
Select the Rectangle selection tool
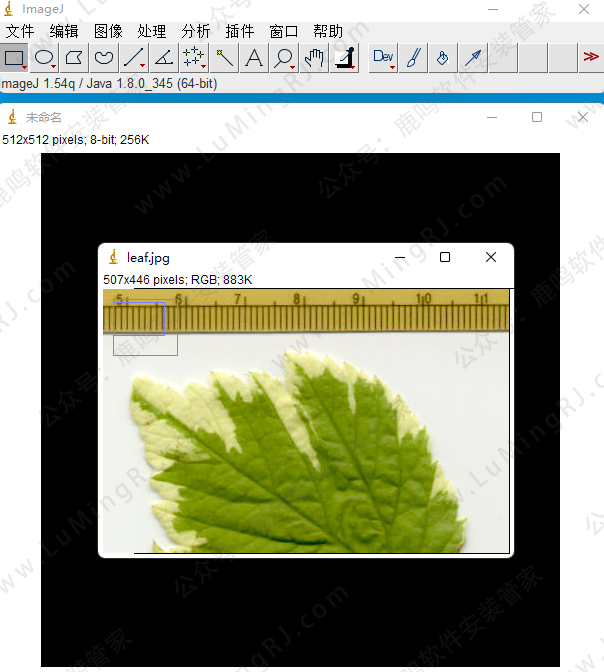15,58
